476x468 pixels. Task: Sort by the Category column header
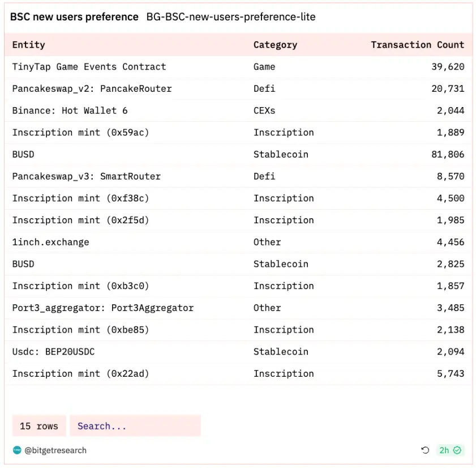275,45
